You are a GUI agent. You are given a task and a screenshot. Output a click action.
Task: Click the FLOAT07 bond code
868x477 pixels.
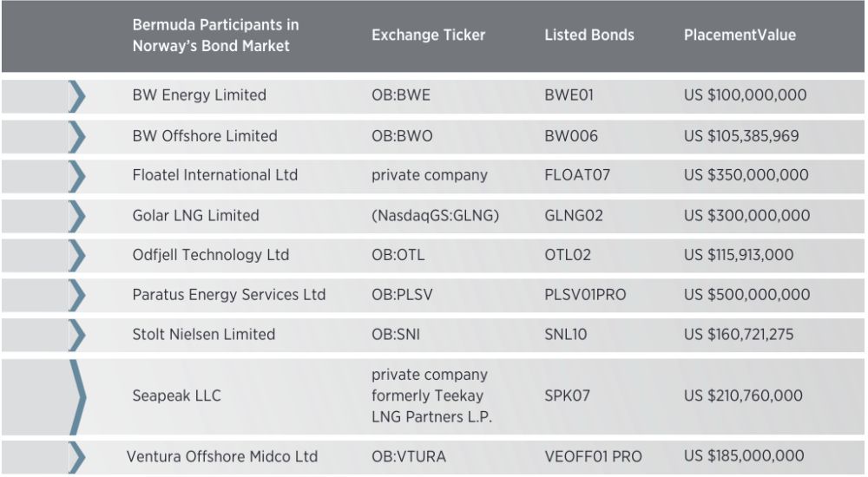(x=577, y=175)
